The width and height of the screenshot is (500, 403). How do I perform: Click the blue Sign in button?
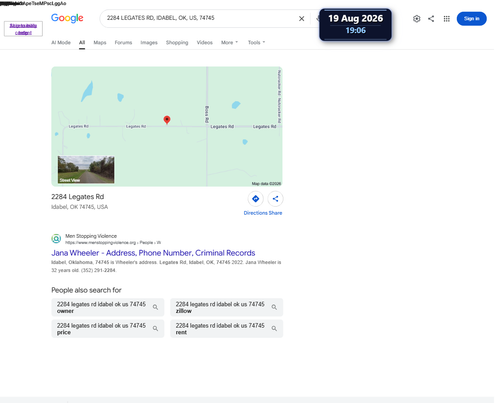[471, 19]
